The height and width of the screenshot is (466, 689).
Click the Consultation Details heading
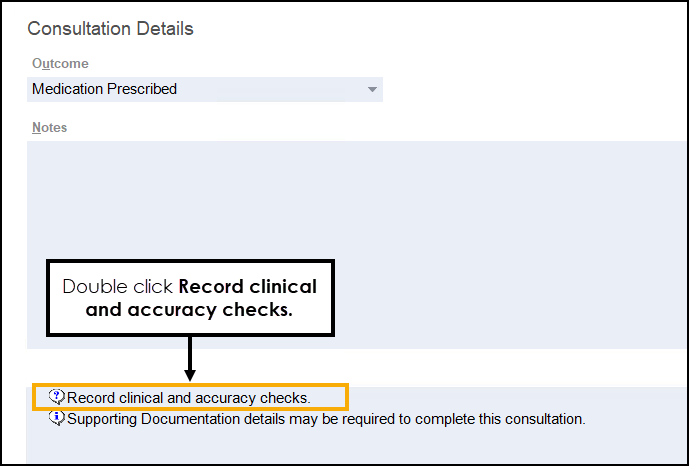coord(110,29)
